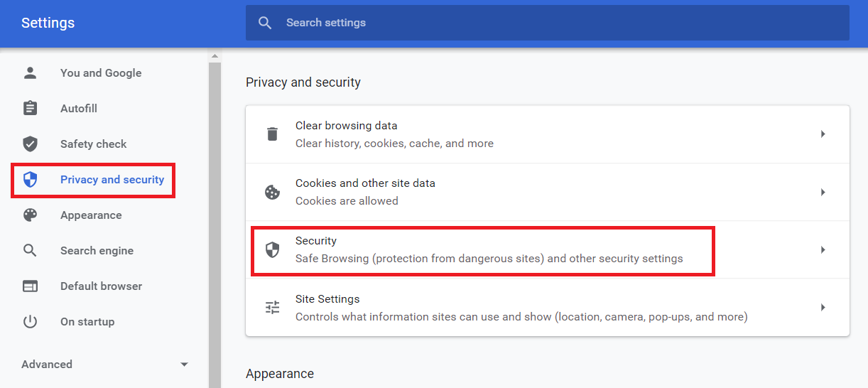Click the On startup power icon
Screen dimensions: 868x388
(x=30, y=321)
